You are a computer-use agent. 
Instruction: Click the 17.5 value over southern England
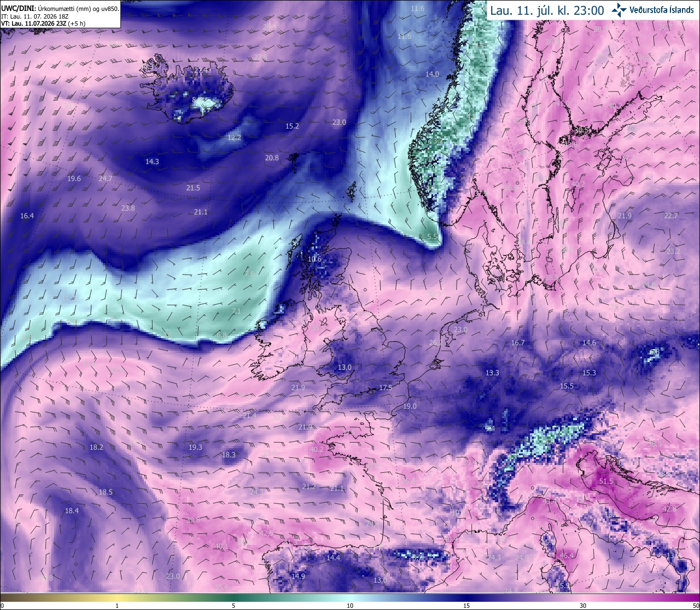pos(386,387)
